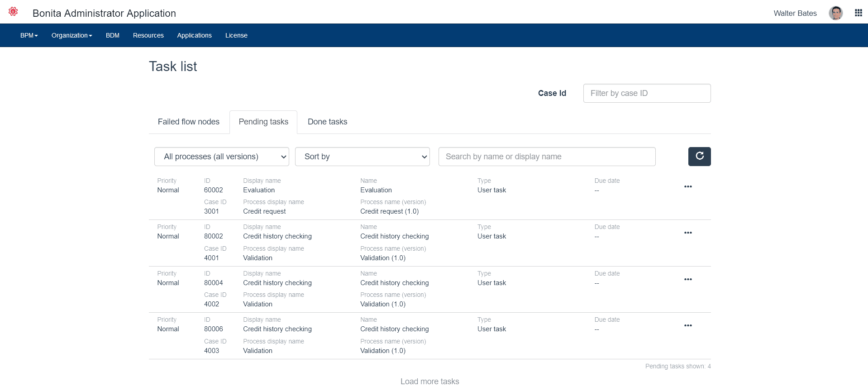This screenshot has height=391, width=868.
Task: Open the License page
Action: [x=236, y=35]
